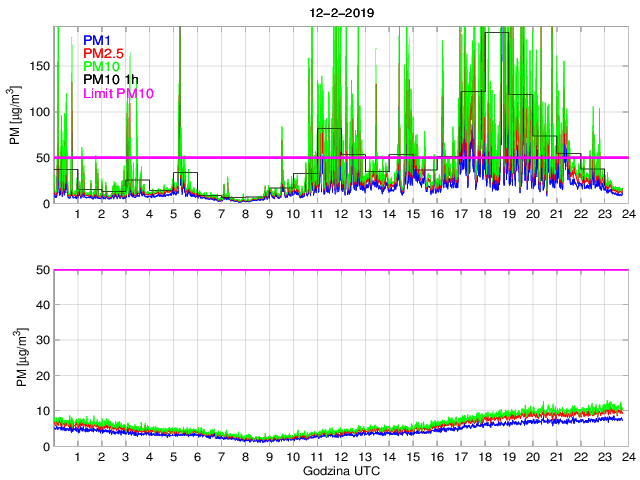Click hour 1 tick on bottom chart
This screenshot has width=640, height=480.
[77, 457]
